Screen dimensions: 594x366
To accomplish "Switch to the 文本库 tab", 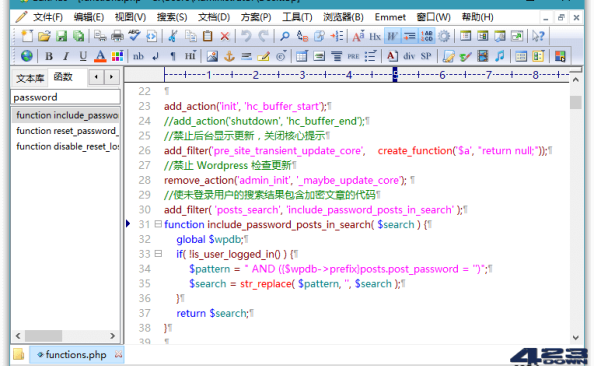I will [x=30, y=78].
